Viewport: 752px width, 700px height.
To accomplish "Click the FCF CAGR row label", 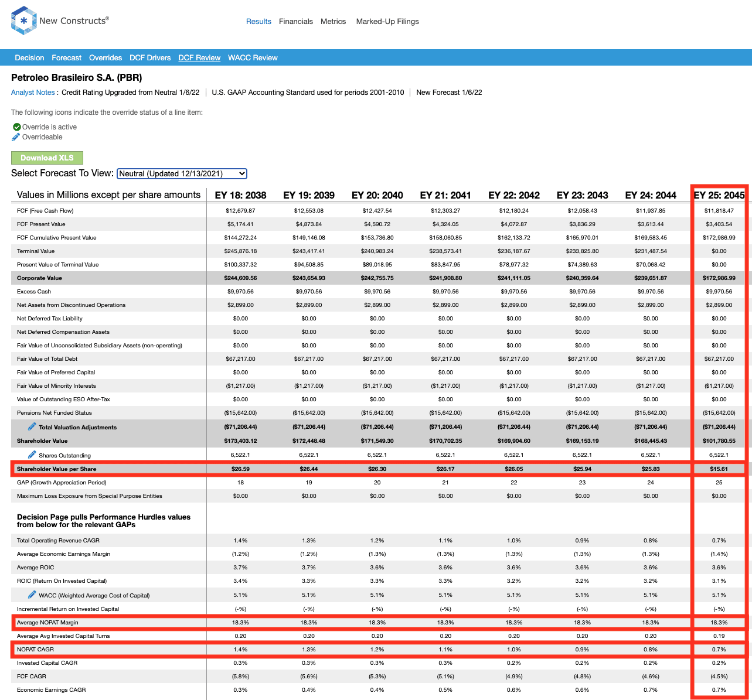I will 32,677.
